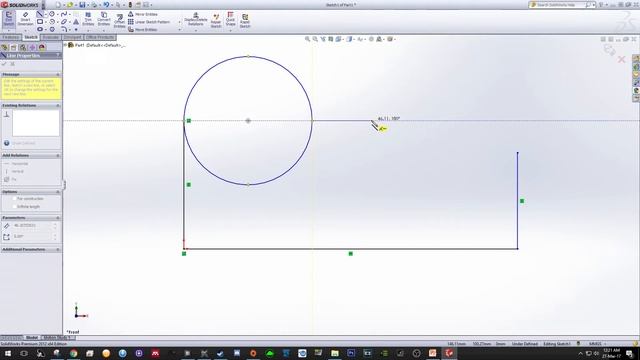Expand the Part1 tree node
Image resolution: width=640 pixels, height=360 pixels.
65,45
